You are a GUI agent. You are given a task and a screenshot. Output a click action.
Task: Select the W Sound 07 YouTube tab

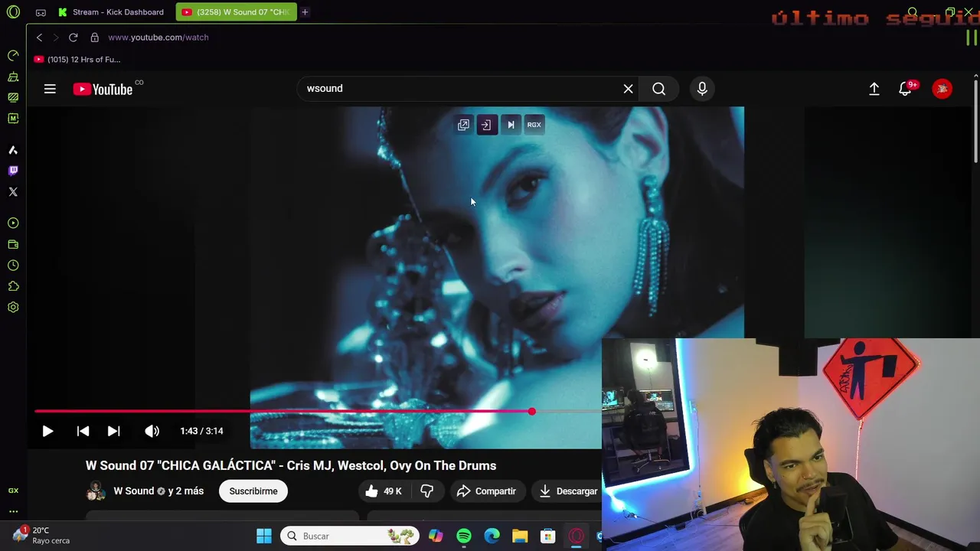(x=236, y=12)
